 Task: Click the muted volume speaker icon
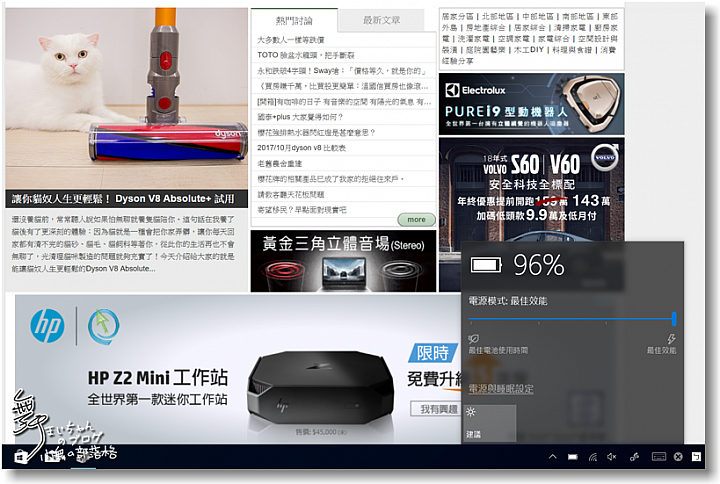612,456
